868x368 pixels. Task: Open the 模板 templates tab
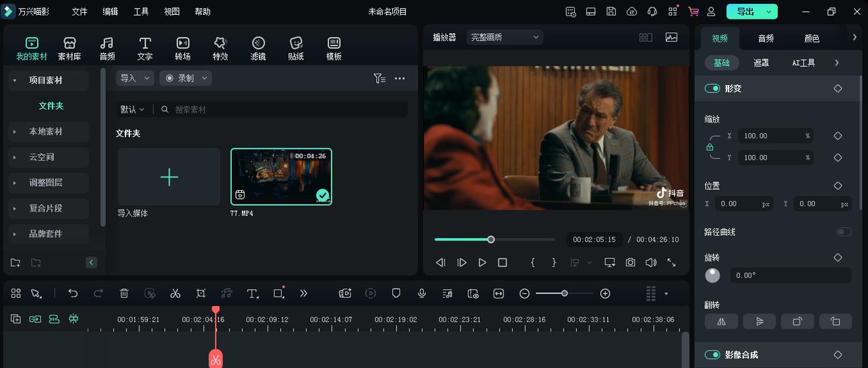(x=334, y=49)
